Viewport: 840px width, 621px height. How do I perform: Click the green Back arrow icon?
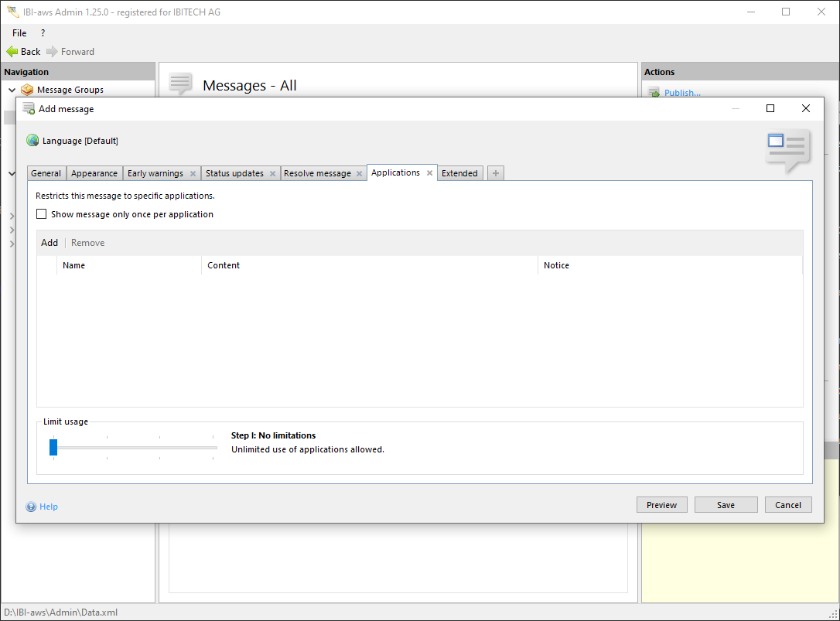[x=12, y=52]
